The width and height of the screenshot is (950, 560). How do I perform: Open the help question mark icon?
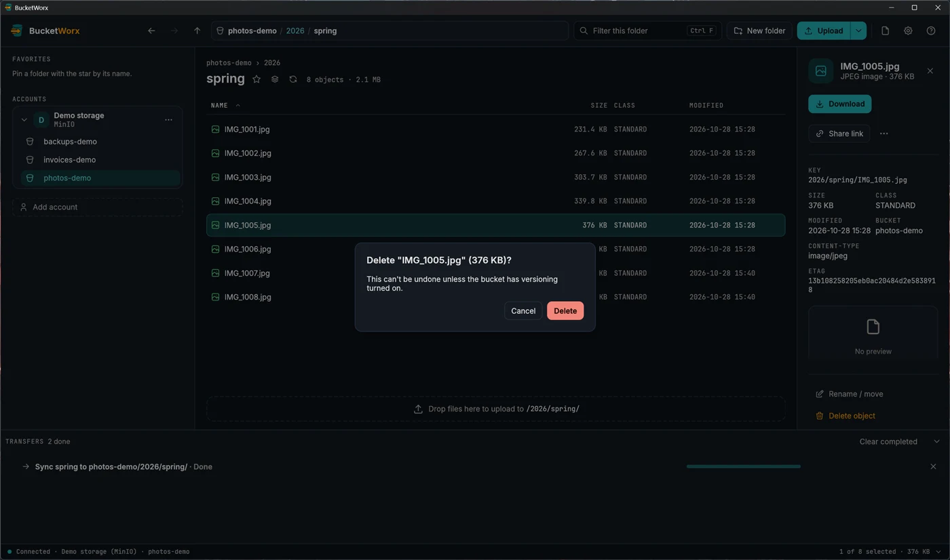[x=931, y=31]
